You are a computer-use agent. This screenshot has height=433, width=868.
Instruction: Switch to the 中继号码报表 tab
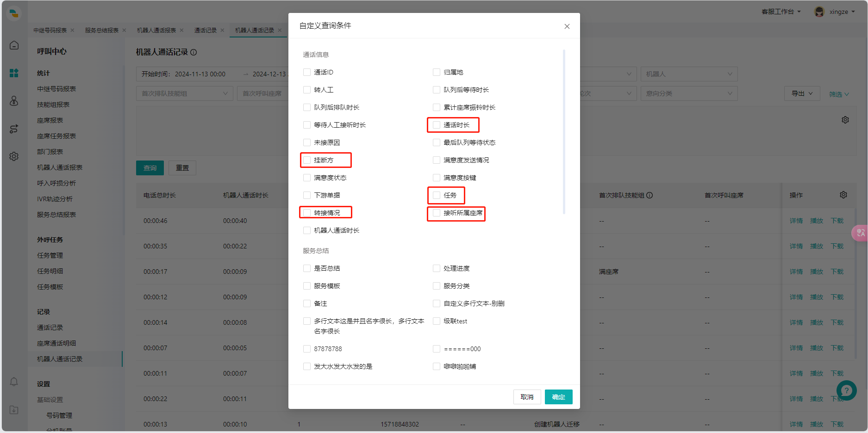[50, 30]
